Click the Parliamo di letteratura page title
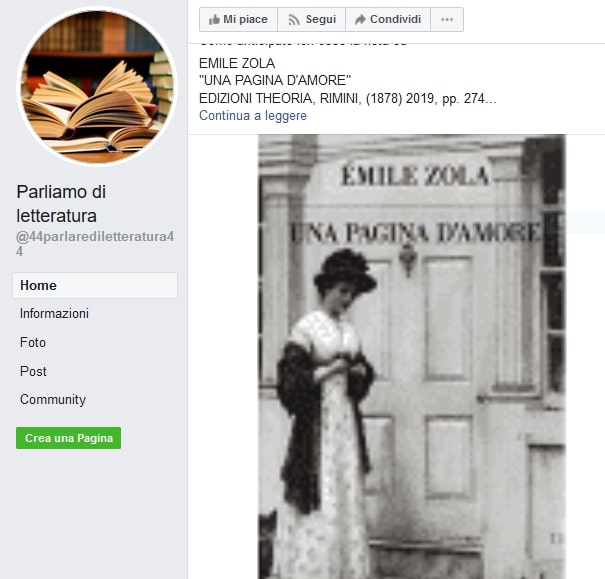This screenshot has width=605, height=579. point(61,203)
